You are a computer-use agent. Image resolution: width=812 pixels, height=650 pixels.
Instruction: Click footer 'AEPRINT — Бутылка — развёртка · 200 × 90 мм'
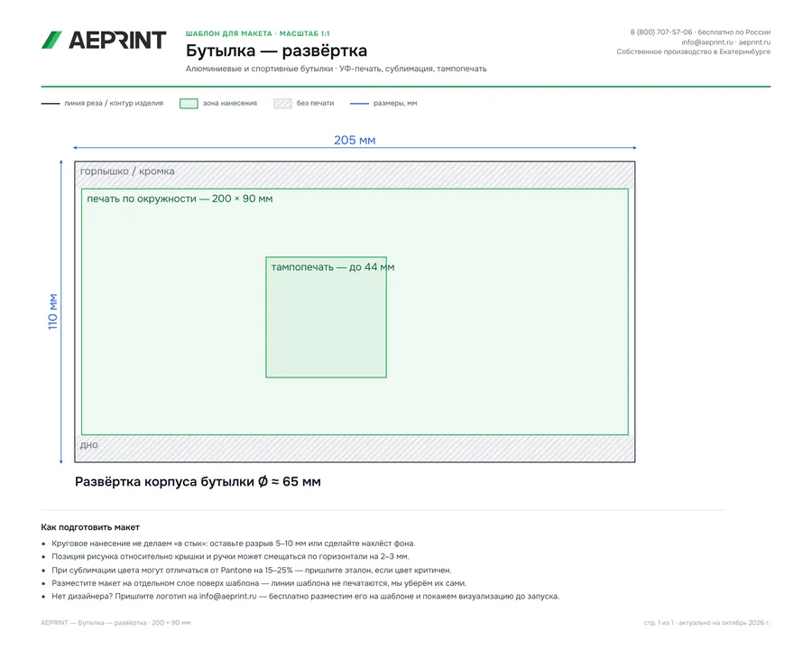115,623
